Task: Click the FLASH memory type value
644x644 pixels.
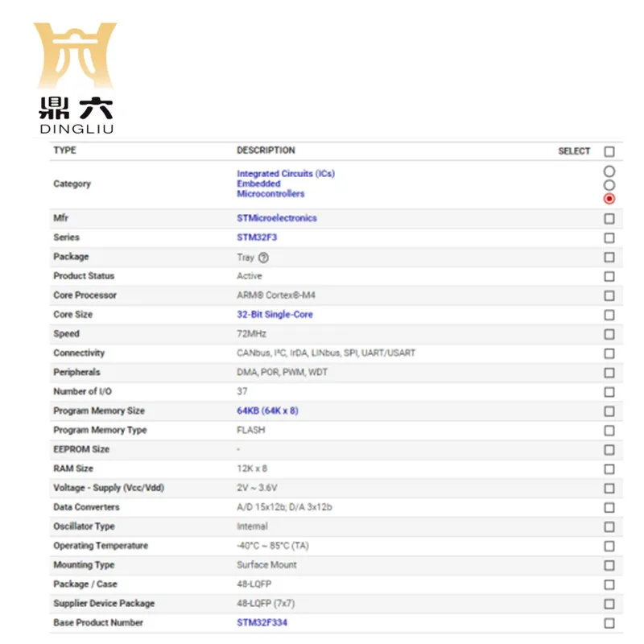Action: [x=251, y=430]
